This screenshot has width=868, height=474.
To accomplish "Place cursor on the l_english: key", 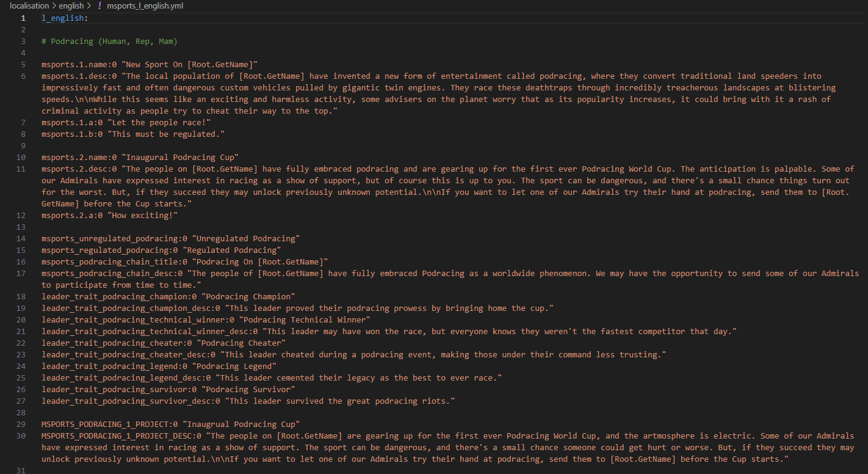I will click(x=65, y=18).
